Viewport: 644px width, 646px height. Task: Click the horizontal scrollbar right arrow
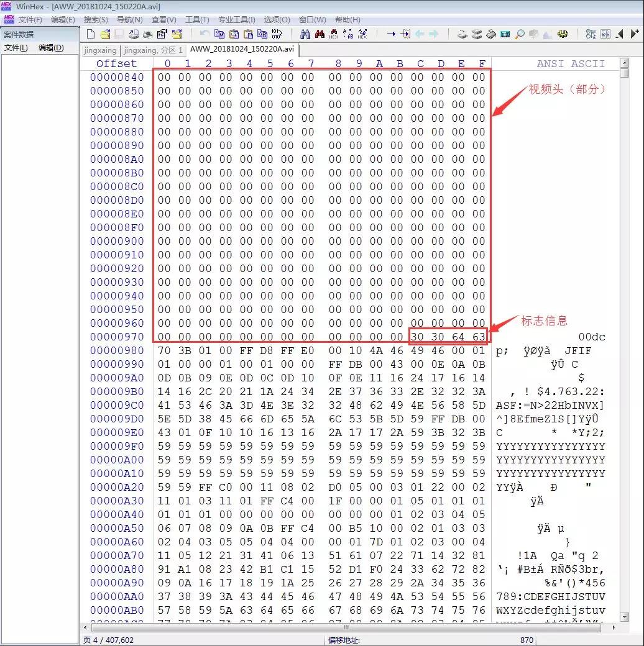pyautogui.click(x=614, y=627)
